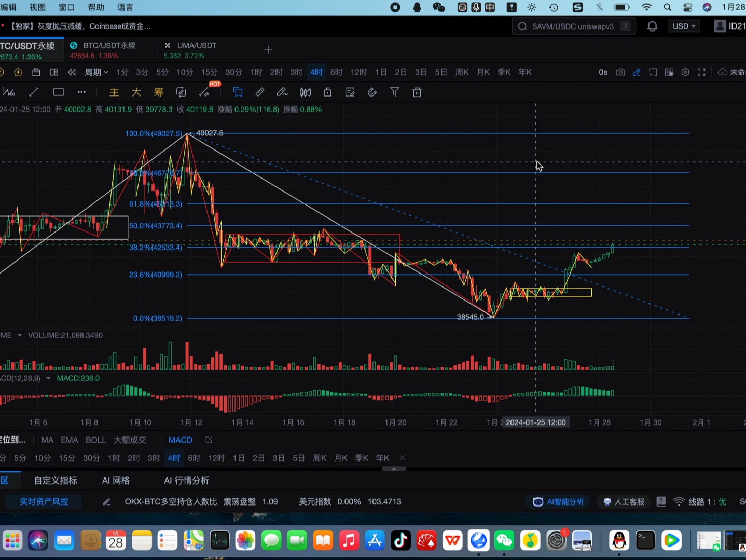Select the 1日 timeframe in top toolbar

pyautogui.click(x=381, y=72)
